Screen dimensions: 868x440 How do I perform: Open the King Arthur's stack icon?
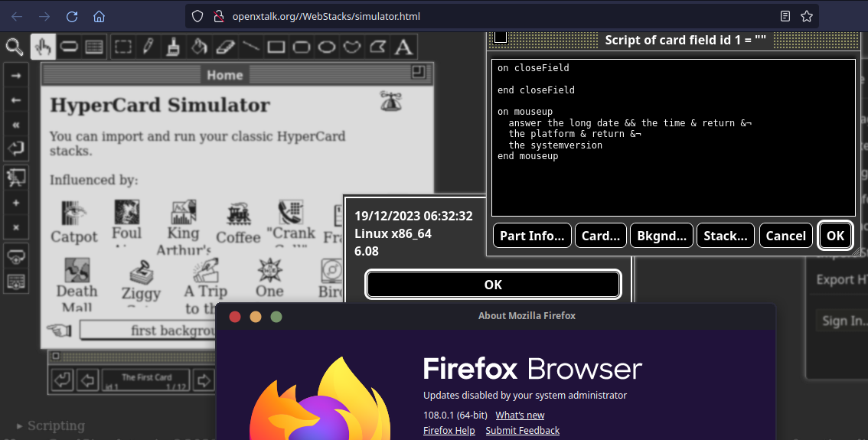click(183, 212)
